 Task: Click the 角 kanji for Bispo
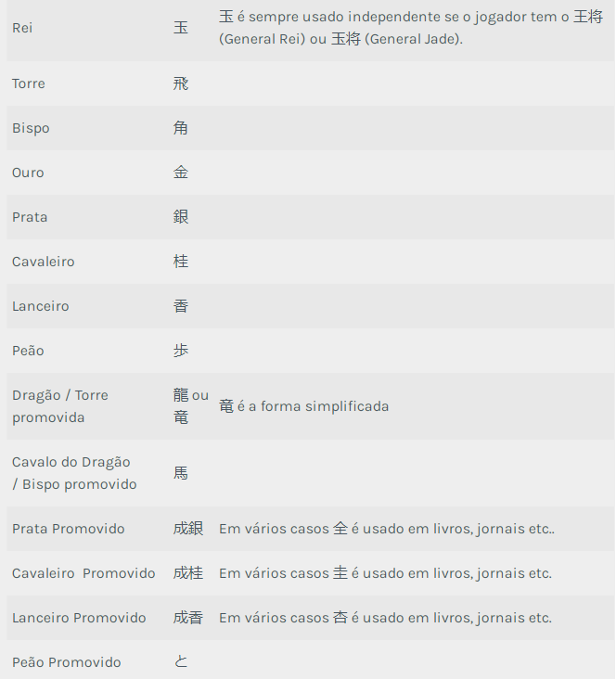click(181, 128)
